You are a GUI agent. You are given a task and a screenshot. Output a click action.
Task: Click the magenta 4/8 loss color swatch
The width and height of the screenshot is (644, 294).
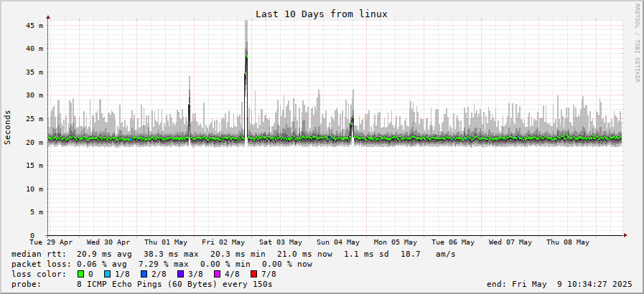click(x=217, y=274)
